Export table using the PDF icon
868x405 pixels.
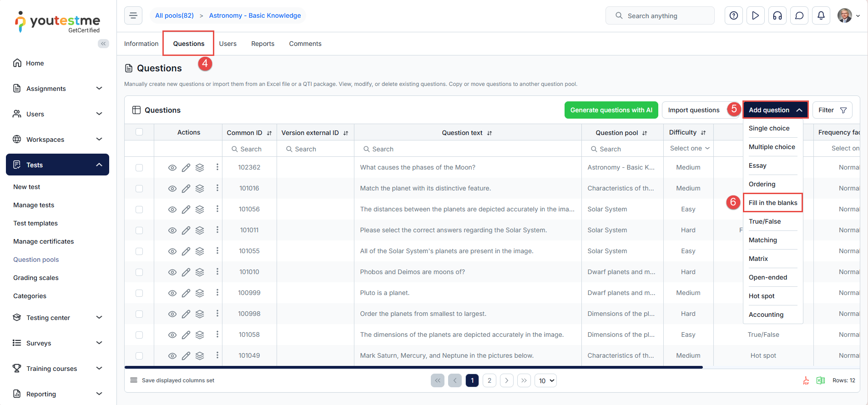point(806,380)
